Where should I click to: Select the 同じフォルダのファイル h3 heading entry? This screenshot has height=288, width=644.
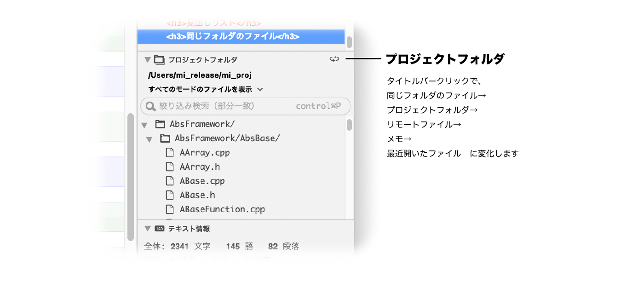[x=232, y=37]
